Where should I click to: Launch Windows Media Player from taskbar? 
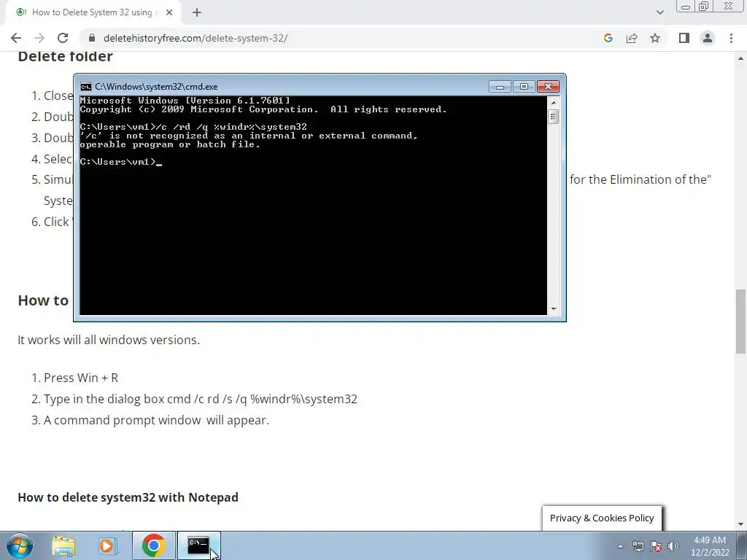108,545
